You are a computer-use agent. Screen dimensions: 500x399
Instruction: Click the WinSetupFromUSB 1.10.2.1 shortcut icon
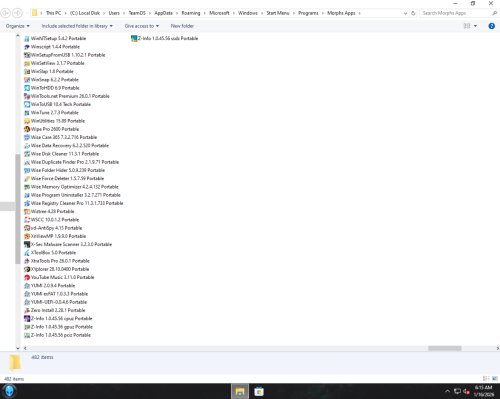(x=27, y=55)
